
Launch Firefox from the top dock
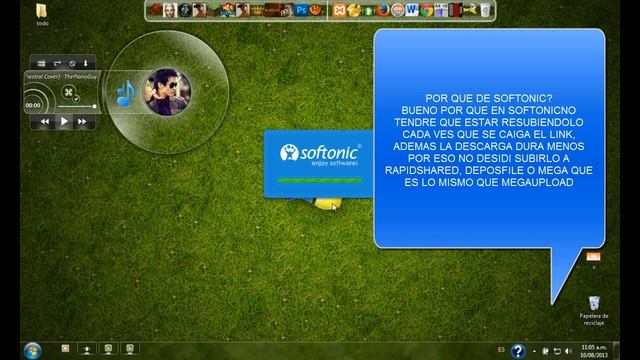(x=383, y=10)
